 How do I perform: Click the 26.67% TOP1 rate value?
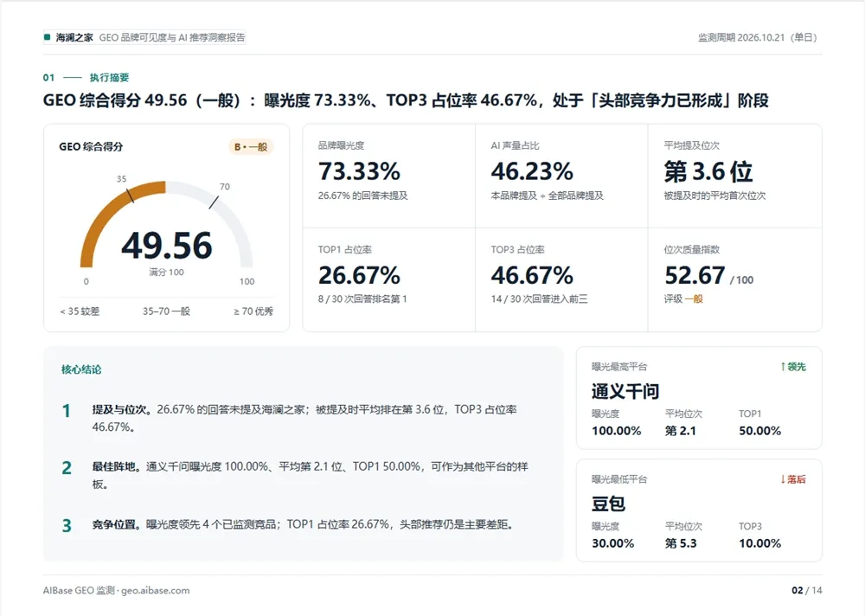click(359, 275)
